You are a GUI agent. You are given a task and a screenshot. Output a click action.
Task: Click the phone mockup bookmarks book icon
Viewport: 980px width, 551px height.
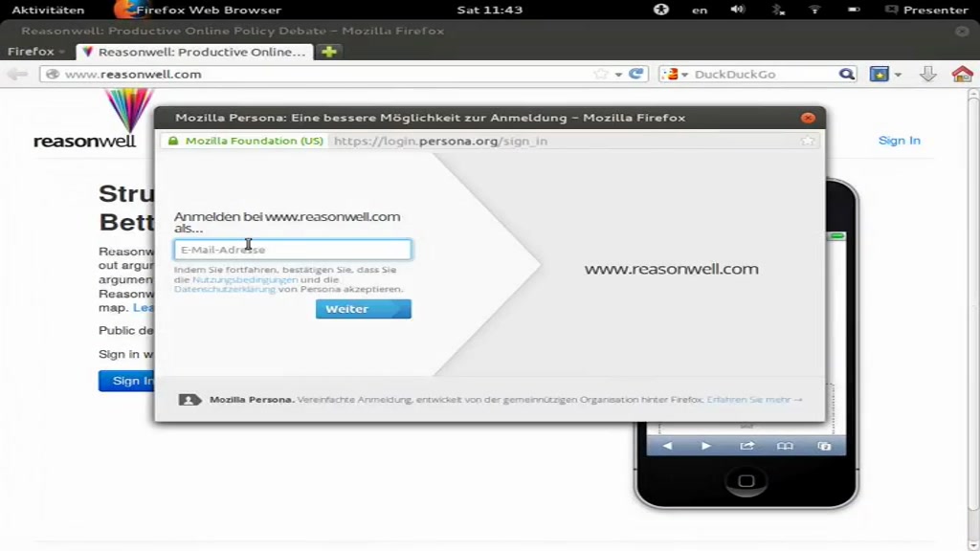[x=785, y=446]
